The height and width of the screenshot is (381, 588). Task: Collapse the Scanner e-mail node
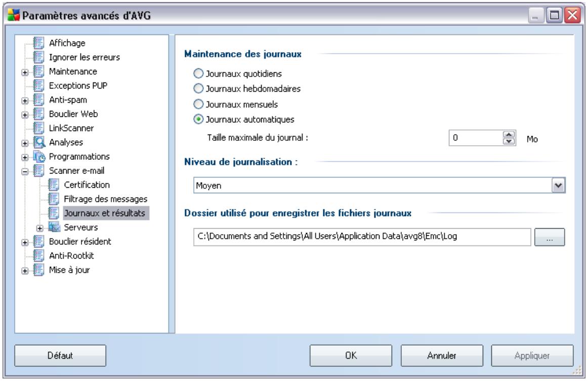(x=25, y=172)
